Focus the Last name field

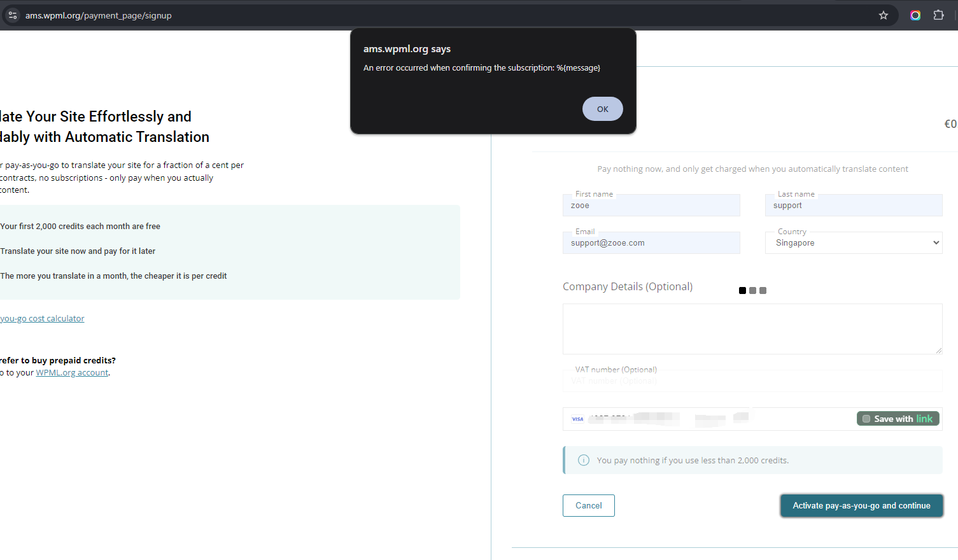coord(854,206)
